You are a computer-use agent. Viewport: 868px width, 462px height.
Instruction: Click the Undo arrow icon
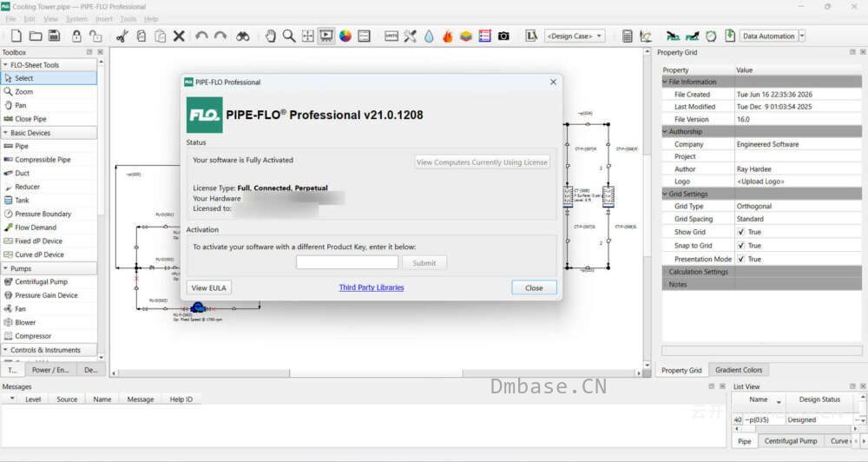pyautogui.click(x=201, y=36)
